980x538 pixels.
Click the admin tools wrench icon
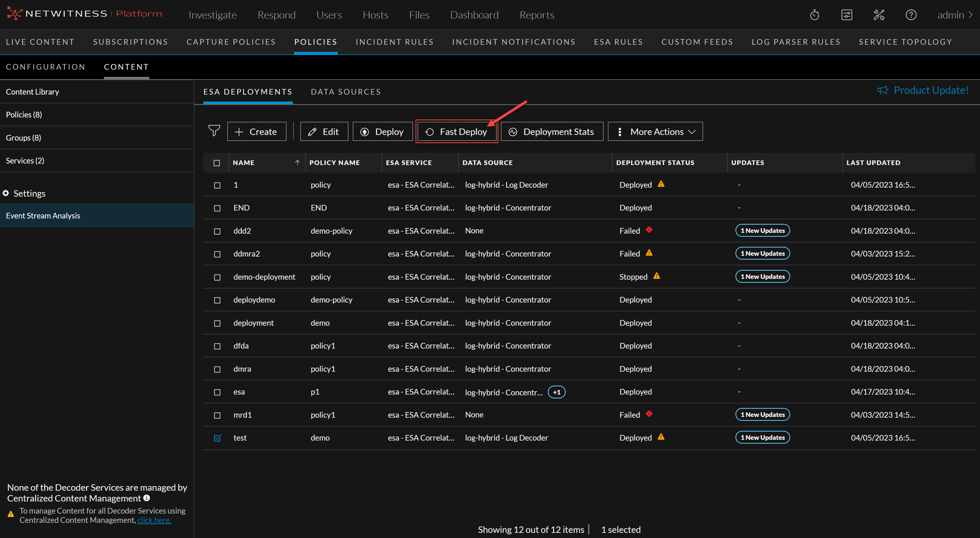coord(879,14)
